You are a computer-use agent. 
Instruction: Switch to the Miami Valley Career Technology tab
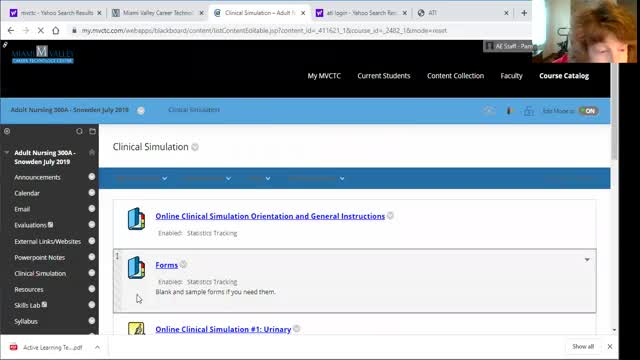pos(157,13)
